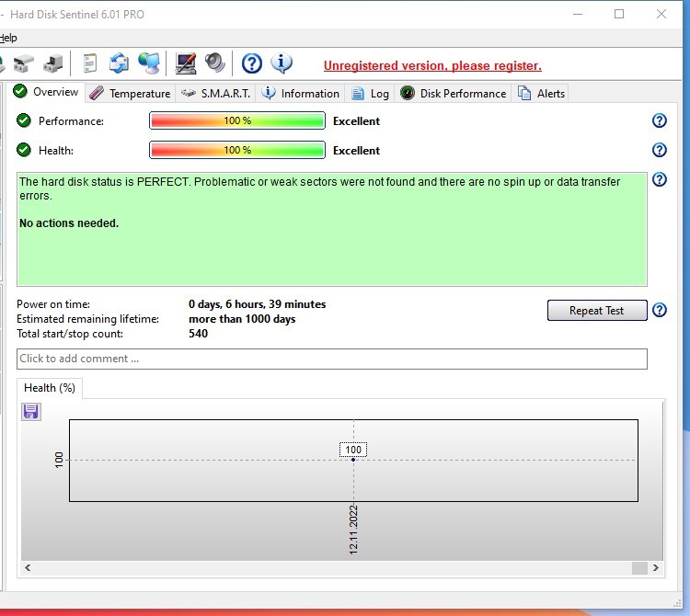
Task: Click the Performance 100 % gradient bar
Action: 237,120
